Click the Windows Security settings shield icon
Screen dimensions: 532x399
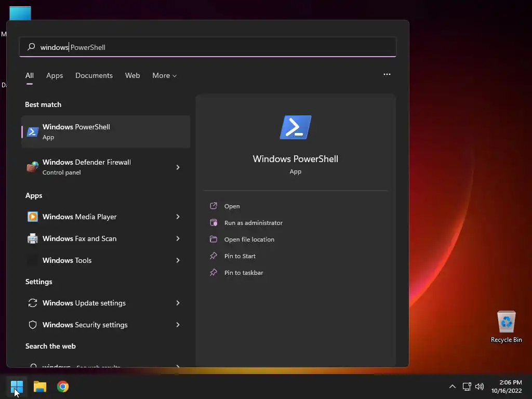pos(33,325)
